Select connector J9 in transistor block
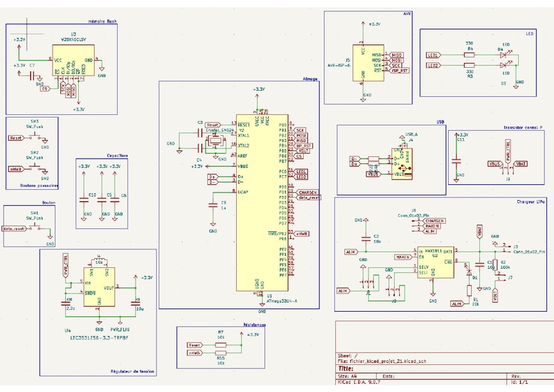Screen dimensions: 554x392 [x=508, y=170]
